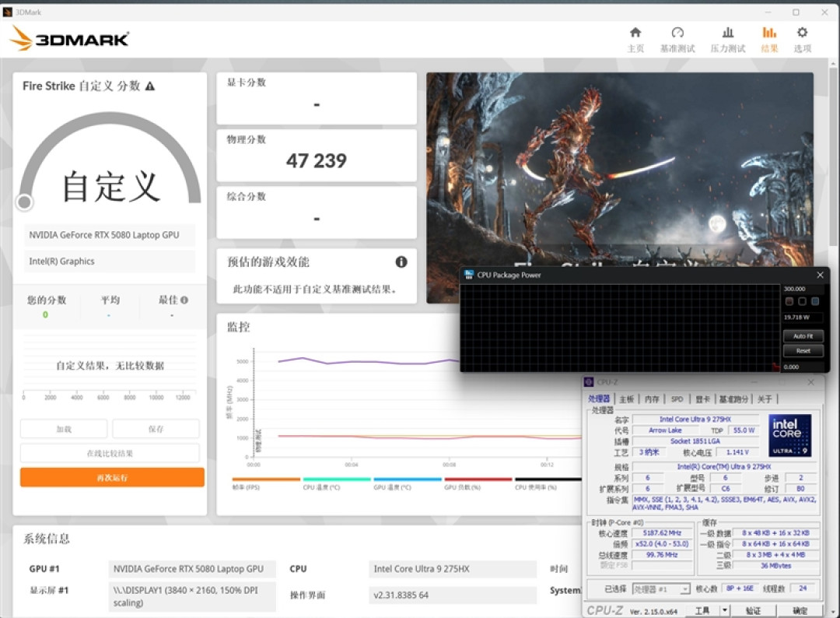
Task: Click the 显卡分数 graphics score card
Action: click(317, 98)
